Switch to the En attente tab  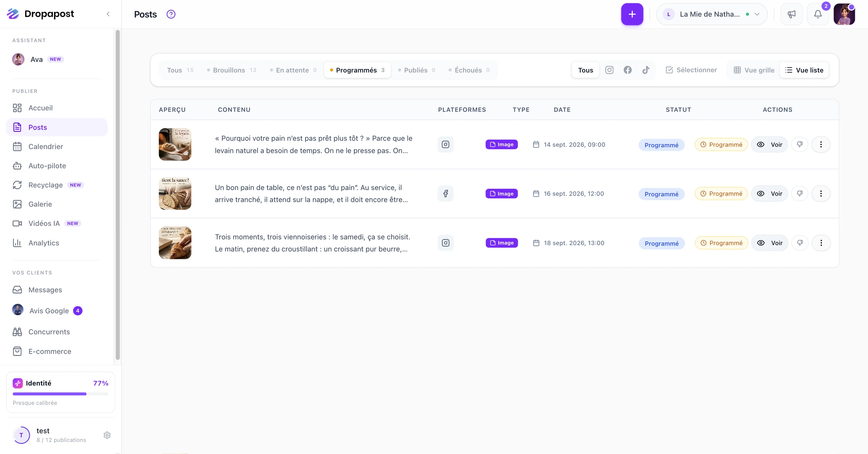coord(293,70)
